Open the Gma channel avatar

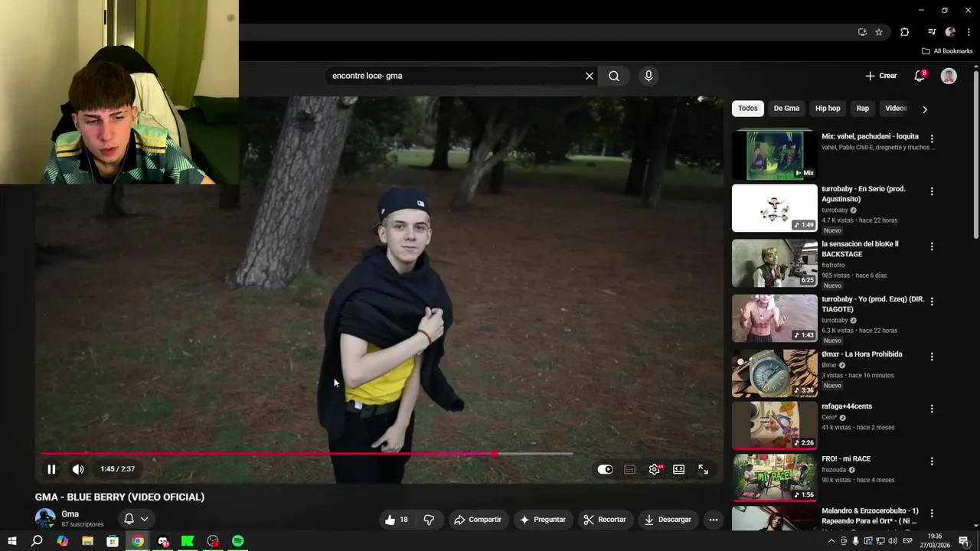(45, 518)
